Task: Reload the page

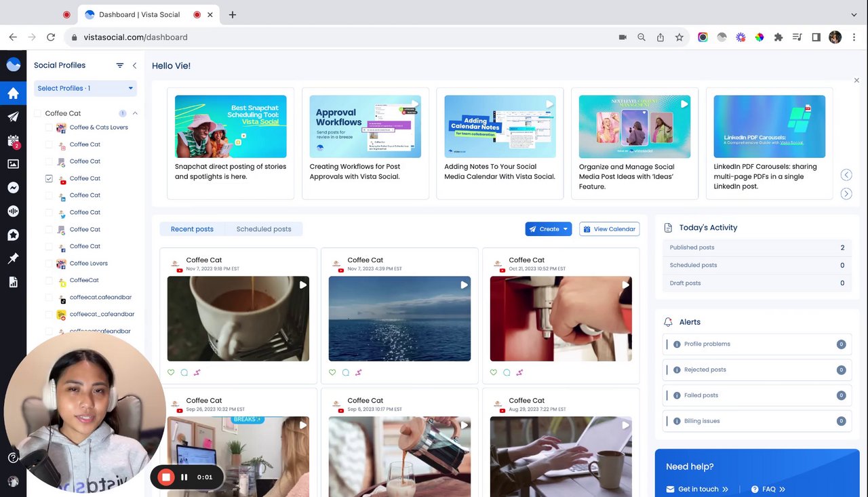Action: pos(51,37)
